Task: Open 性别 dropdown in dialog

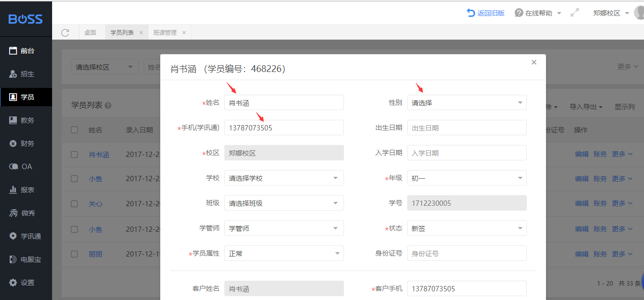Action: pyautogui.click(x=466, y=102)
